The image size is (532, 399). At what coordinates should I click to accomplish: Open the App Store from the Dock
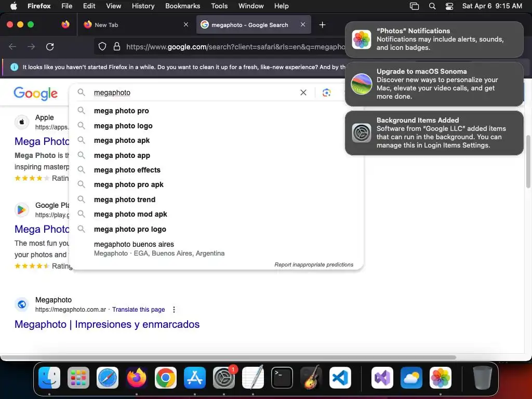point(195,378)
